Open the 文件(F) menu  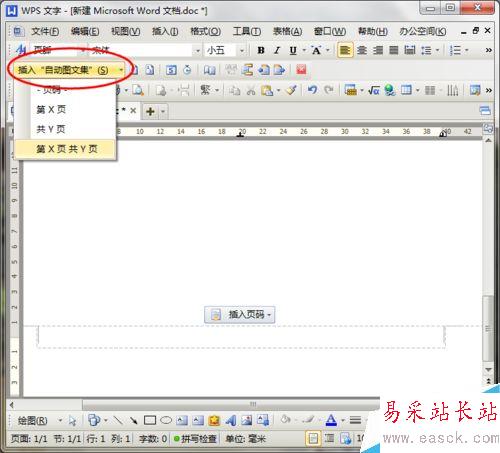point(45,32)
